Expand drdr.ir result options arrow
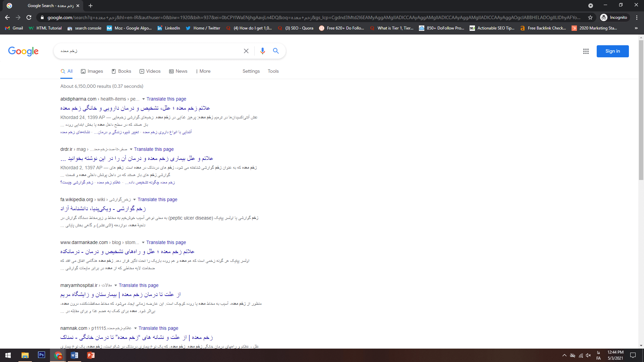Viewport: 644px width, 362px height. tap(131, 149)
